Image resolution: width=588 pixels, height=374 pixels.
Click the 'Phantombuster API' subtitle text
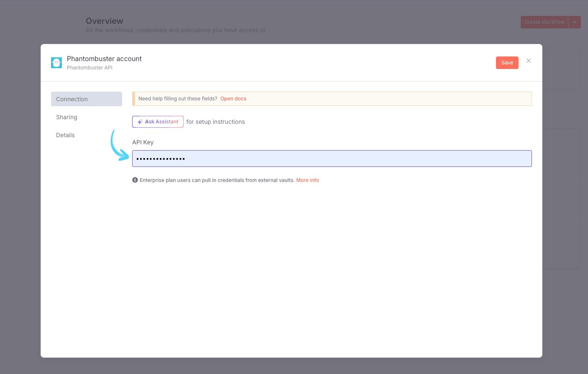(89, 68)
